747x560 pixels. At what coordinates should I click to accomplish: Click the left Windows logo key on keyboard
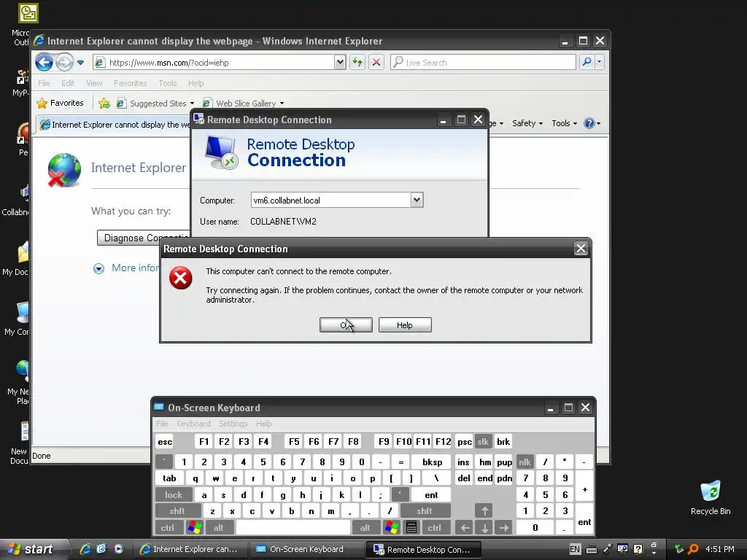pyautogui.click(x=195, y=528)
